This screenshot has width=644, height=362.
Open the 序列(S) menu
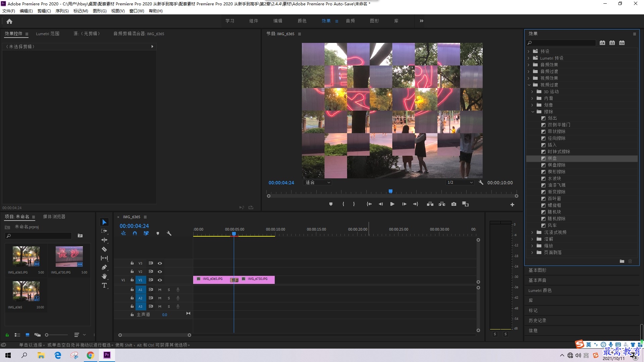[62, 11]
